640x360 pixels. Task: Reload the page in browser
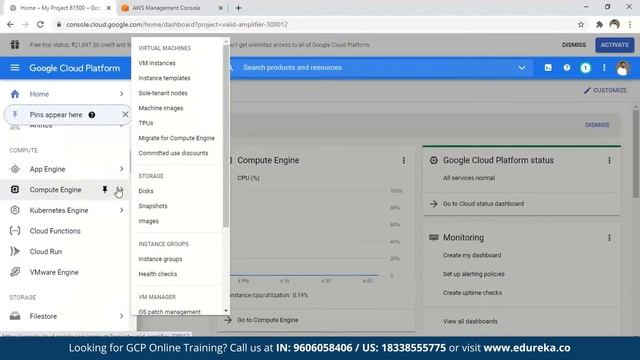pos(40,24)
